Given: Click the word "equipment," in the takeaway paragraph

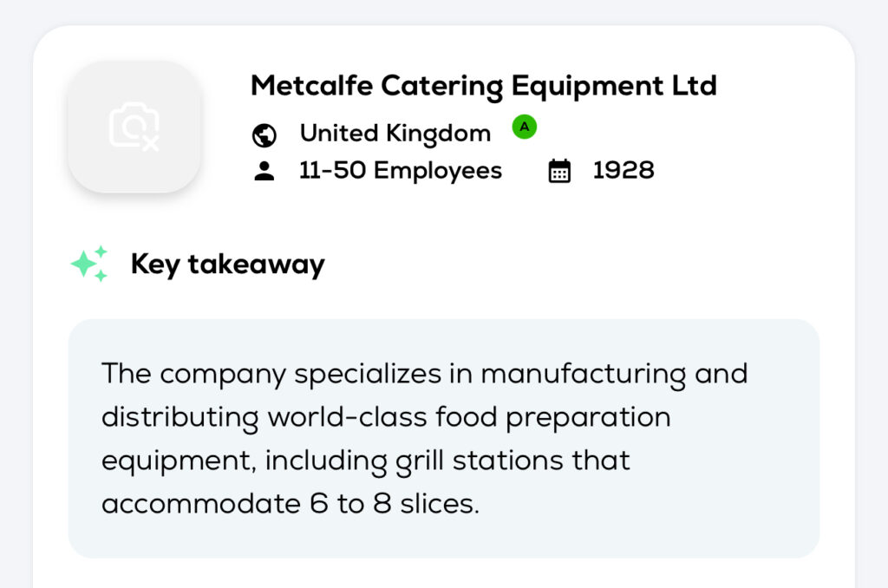Looking at the screenshot, I should point(179,461).
